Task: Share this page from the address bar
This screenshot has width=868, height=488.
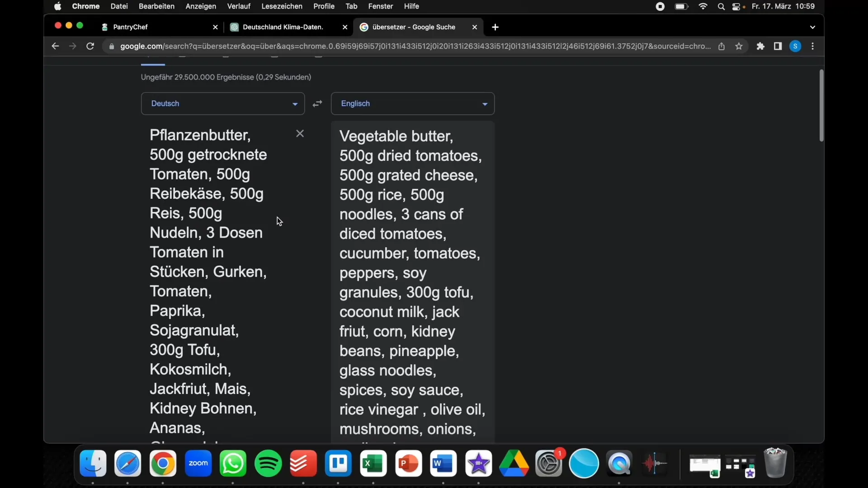Action: click(722, 46)
